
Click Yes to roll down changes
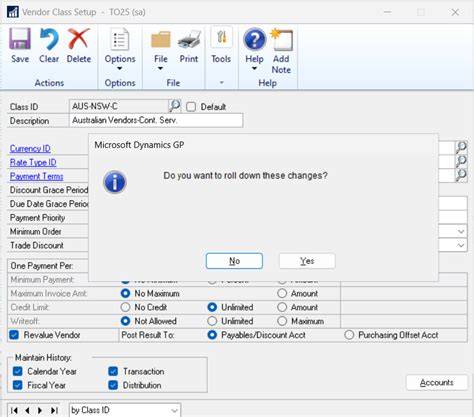coord(307,261)
